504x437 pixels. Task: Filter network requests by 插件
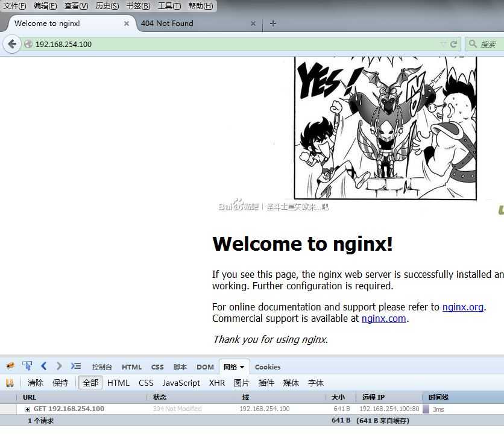pos(266,383)
